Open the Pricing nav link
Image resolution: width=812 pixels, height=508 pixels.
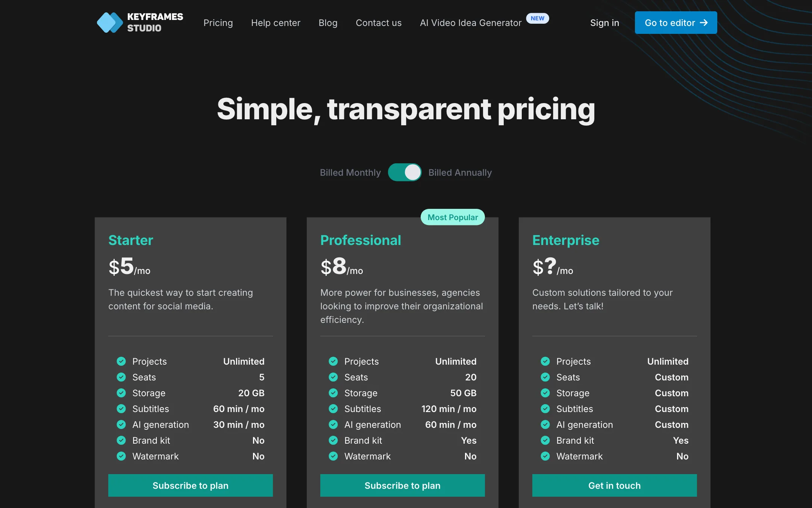tap(218, 23)
